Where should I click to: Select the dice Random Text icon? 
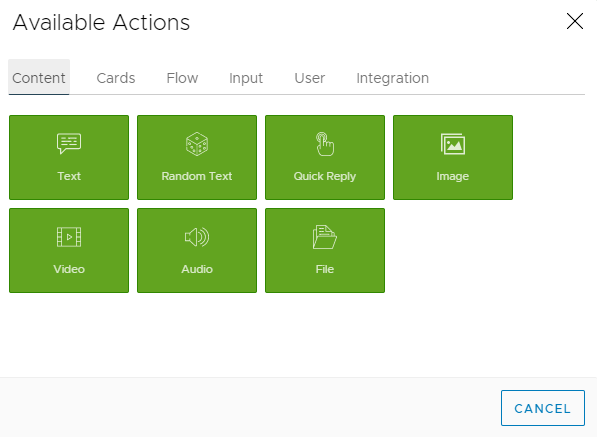197,144
